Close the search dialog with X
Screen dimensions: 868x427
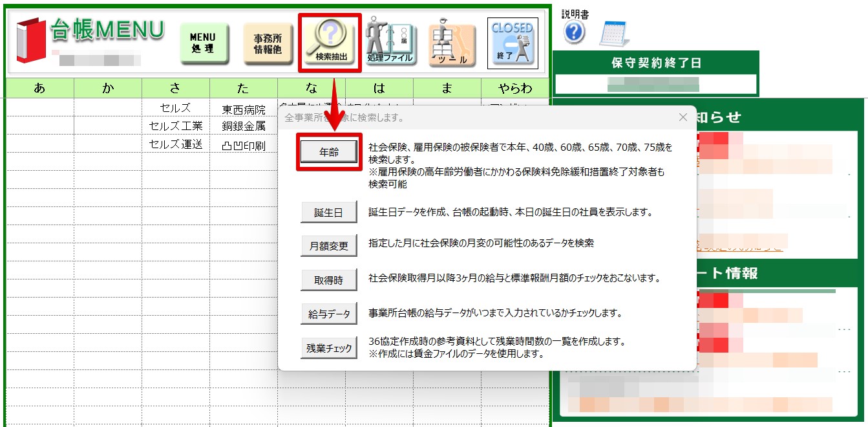(683, 117)
